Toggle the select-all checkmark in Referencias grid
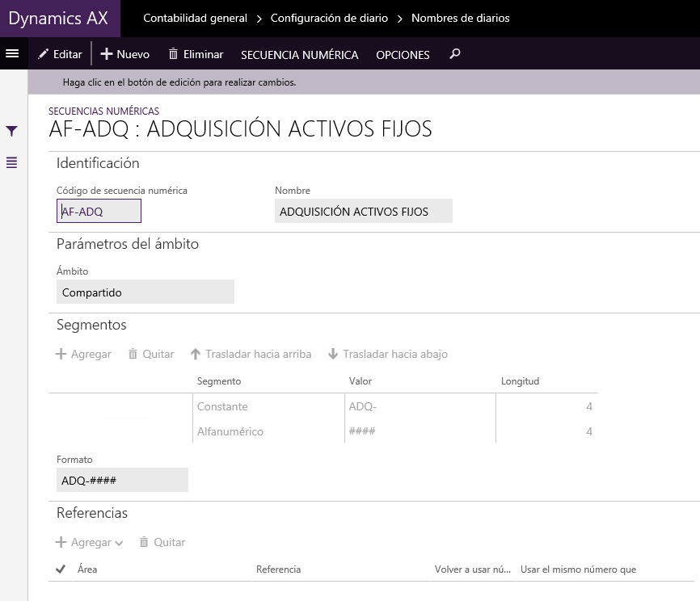The height and width of the screenshot is (601, 700). 61,569
